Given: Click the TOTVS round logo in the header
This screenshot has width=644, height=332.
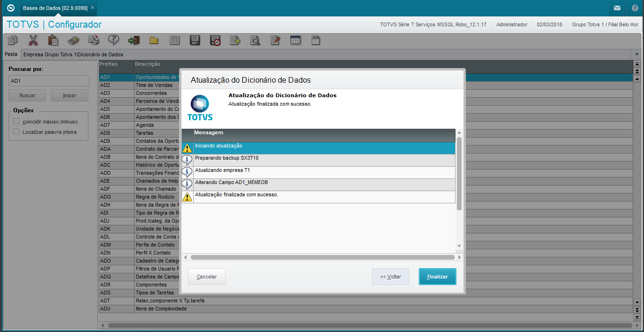Looking at the screenshot, I should [x=10, y=8].
